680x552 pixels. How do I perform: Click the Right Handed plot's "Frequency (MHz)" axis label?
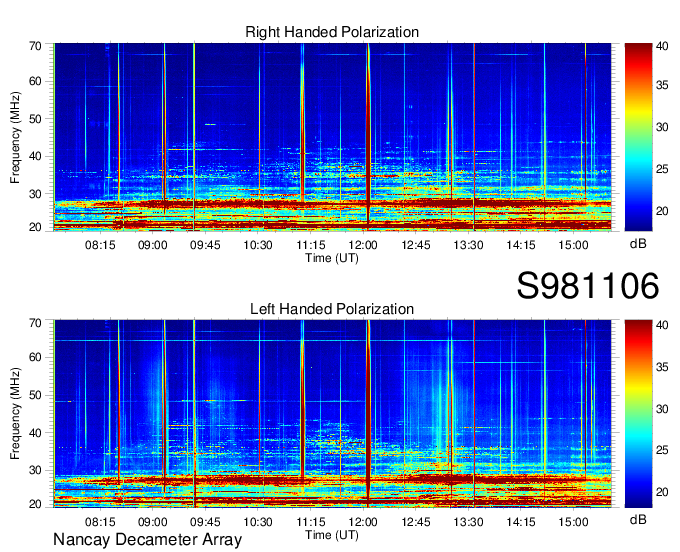(x=15, y=137)
